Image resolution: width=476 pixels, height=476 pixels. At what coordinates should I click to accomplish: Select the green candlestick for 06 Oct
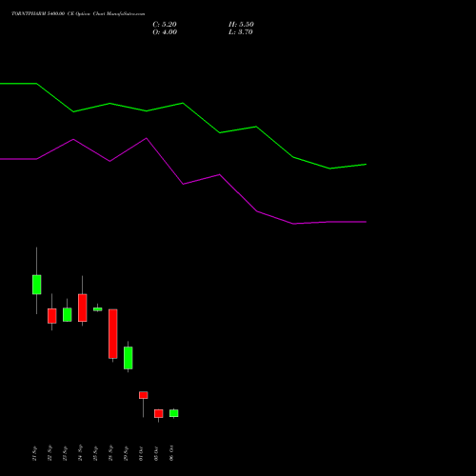[x=174, y=413]
